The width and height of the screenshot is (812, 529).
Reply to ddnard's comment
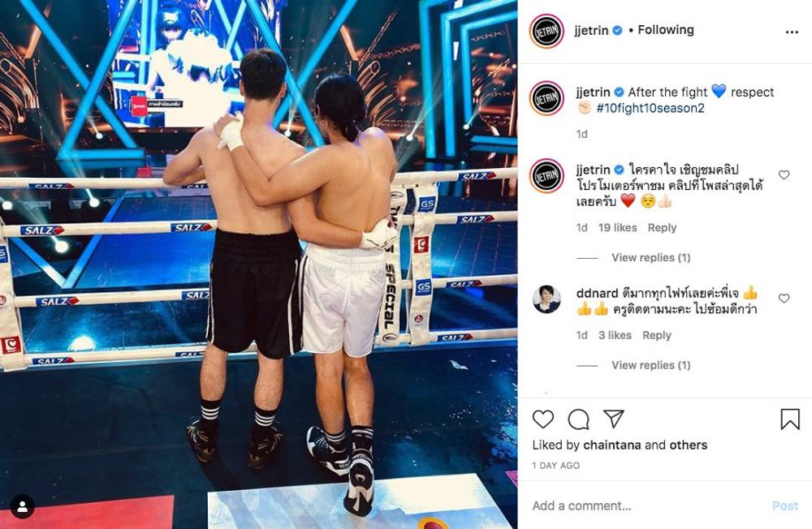pyautogui.click(x=657, y=335)
